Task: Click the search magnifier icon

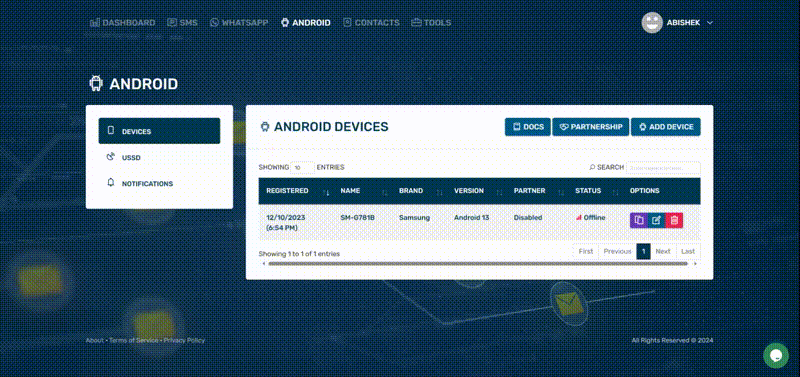Action: coord(592,167)
